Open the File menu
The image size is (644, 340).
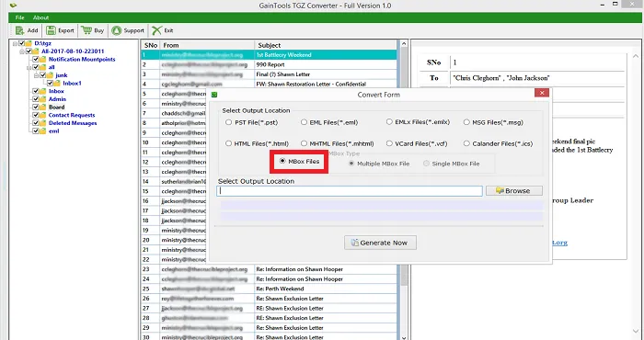click(x=19, y=17)
